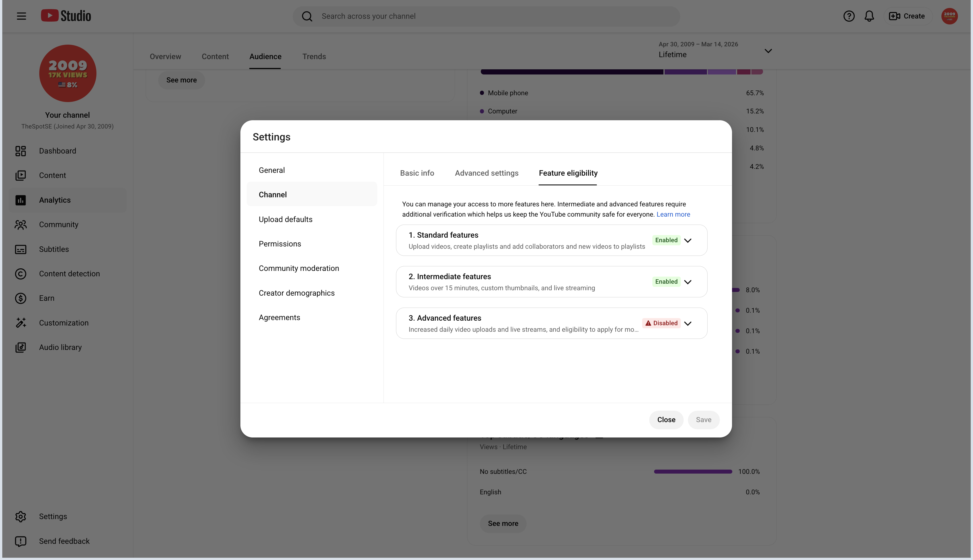Close the Settings dialog
The image size is (973, 560).
point(666,420)
